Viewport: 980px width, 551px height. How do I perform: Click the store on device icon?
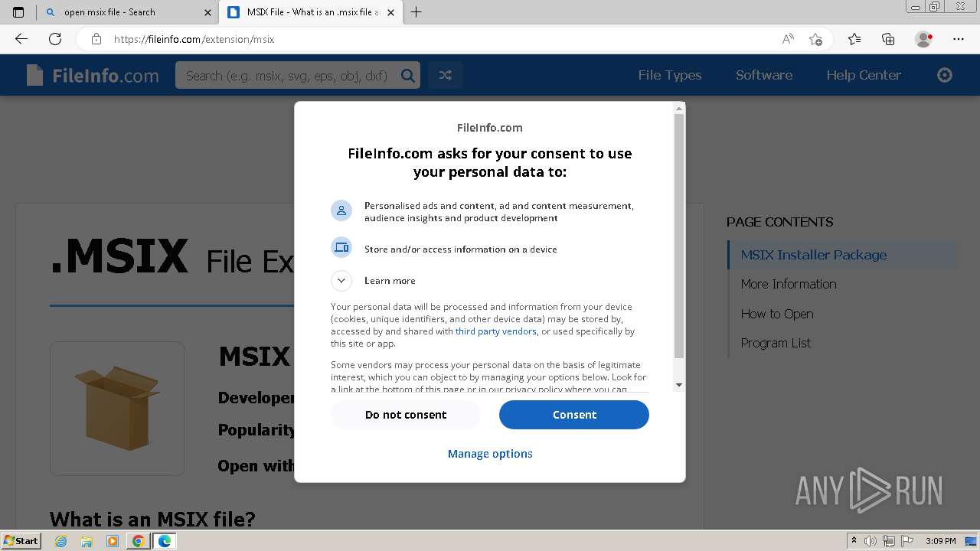pos(341,247)
